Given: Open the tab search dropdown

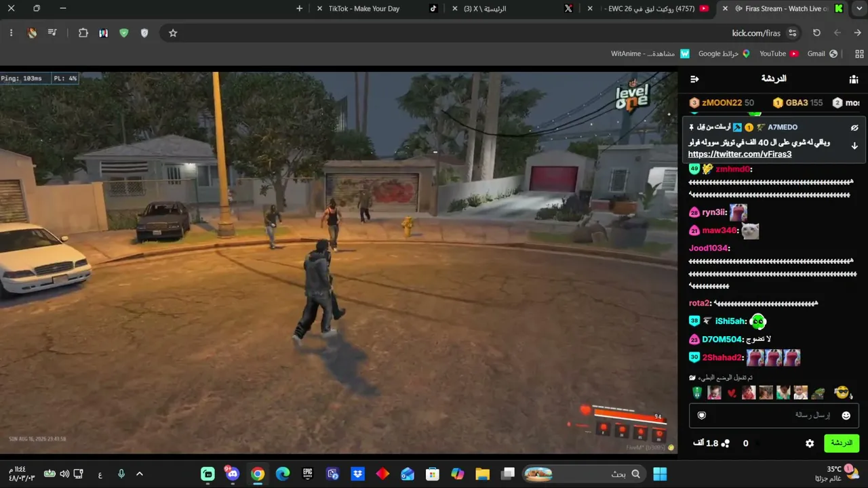Looking at the screenshot, I should [x=858, y=9].
